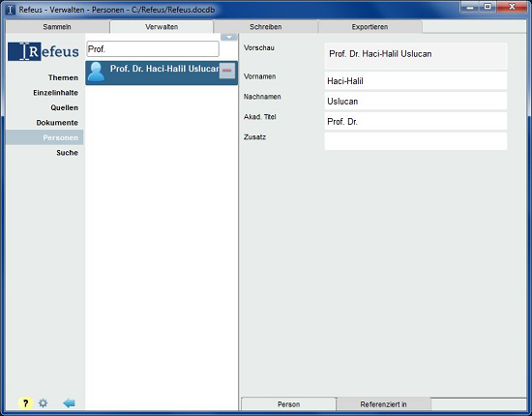Click the person avatar icon in list
This screenshot has width=532, height=416.
[96, 72]
